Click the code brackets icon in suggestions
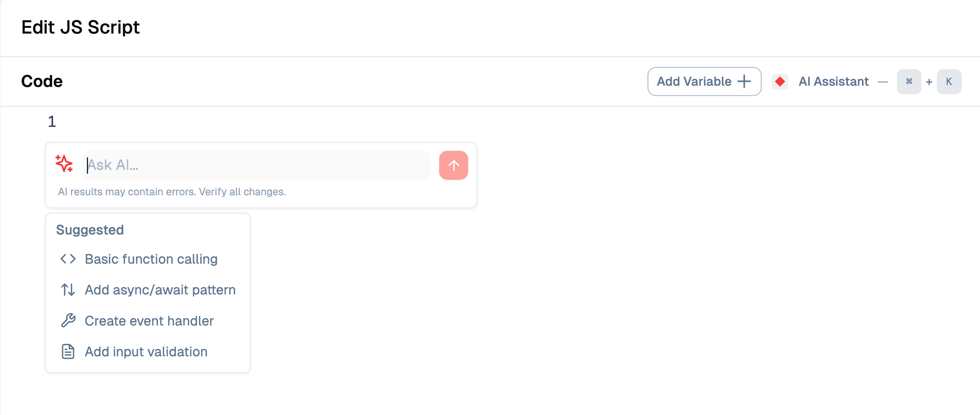The height and width of the screenshot is (415, 980). 68,259
